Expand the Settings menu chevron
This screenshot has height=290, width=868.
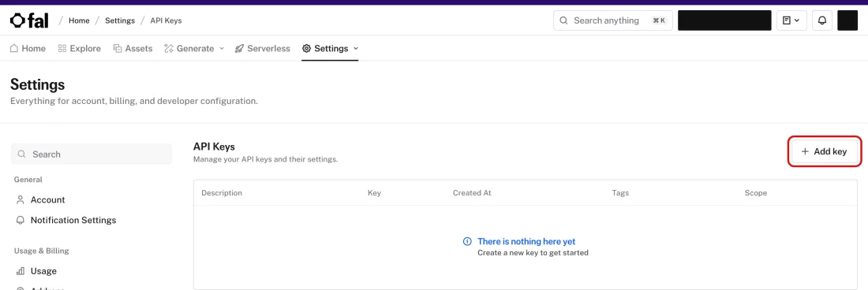[356, 49]
